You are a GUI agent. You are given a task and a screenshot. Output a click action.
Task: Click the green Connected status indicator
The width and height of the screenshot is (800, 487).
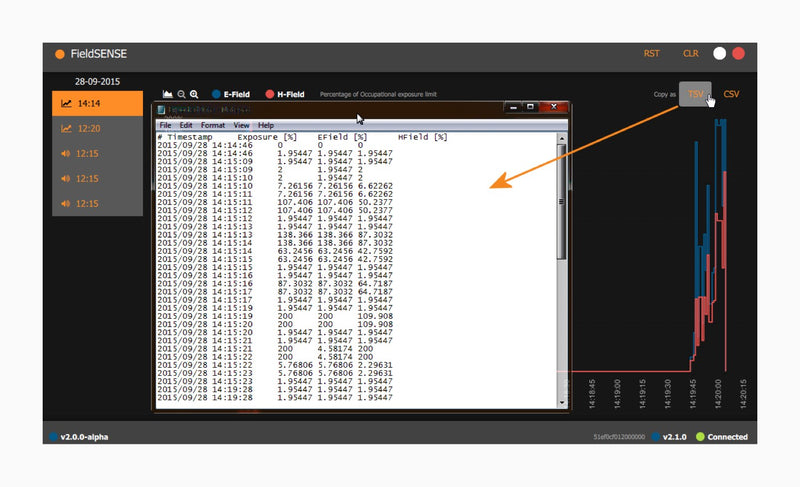[700, 436]
